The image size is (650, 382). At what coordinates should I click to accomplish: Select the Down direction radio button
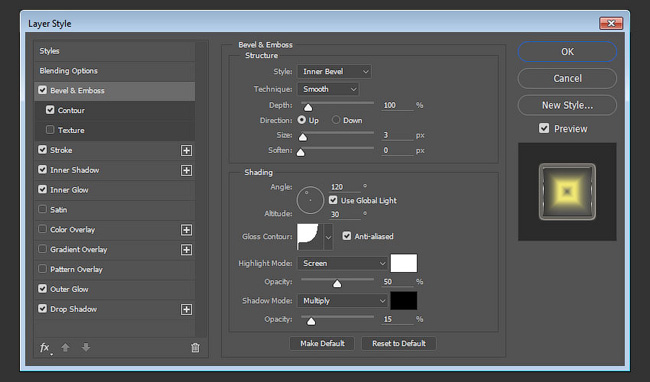click(x=336, y=120)
